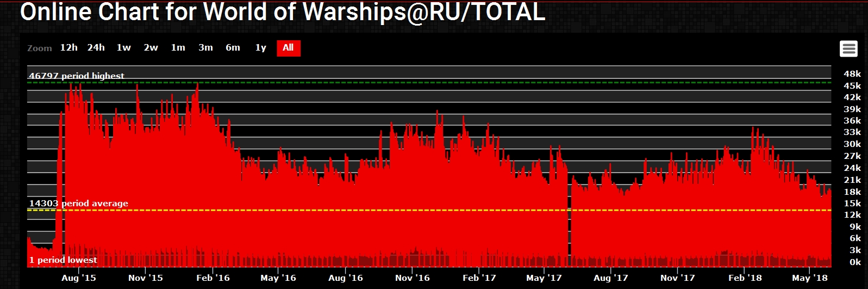Click the Aug '15 axis label
This screenshot has width=868, height=289.
[79, 278]
